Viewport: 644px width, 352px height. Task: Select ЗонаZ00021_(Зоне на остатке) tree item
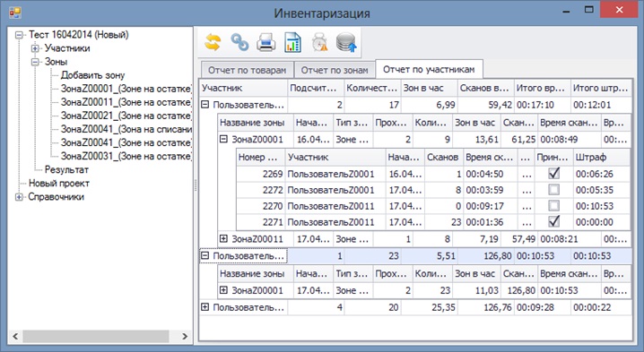point(126,116)
